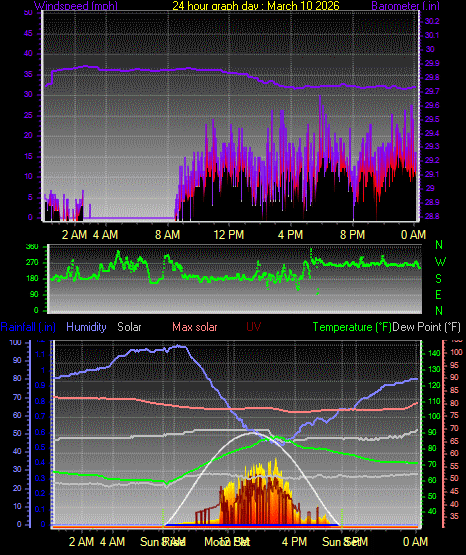Click "2 AM" under the windspeed chart
The width and height of the screenshot is (466, 555).
(74, 235)
